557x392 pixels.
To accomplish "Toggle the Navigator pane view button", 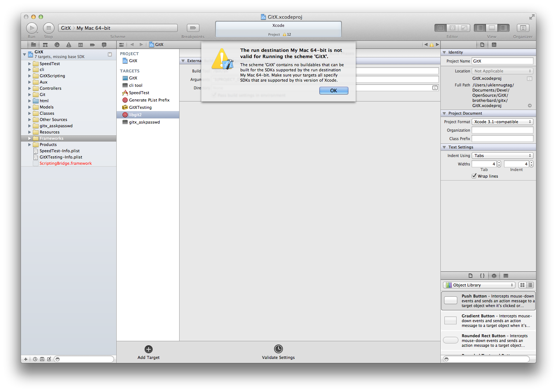I will (480, 28).
